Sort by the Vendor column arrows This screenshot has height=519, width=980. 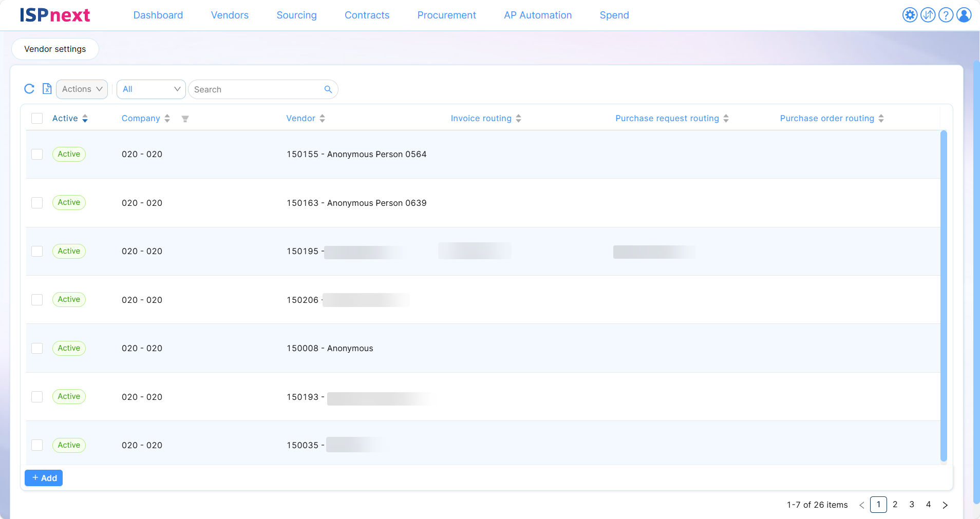[x=322, y=118]
